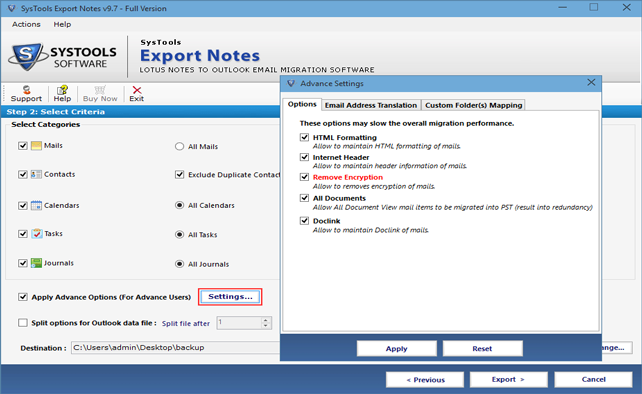Click Reset in Advance Settings
Viewport: 642px width, 394px height.
[482, 349]
